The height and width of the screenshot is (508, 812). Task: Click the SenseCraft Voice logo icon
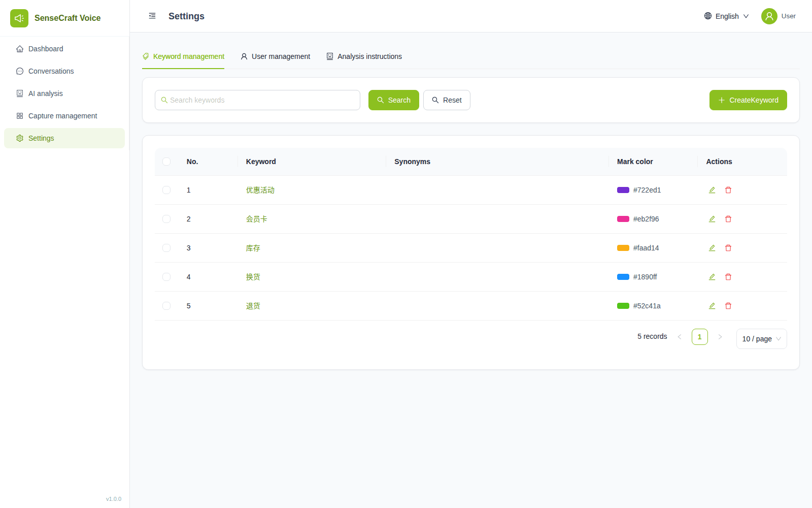pyautogui.click(x=19, y=18)
